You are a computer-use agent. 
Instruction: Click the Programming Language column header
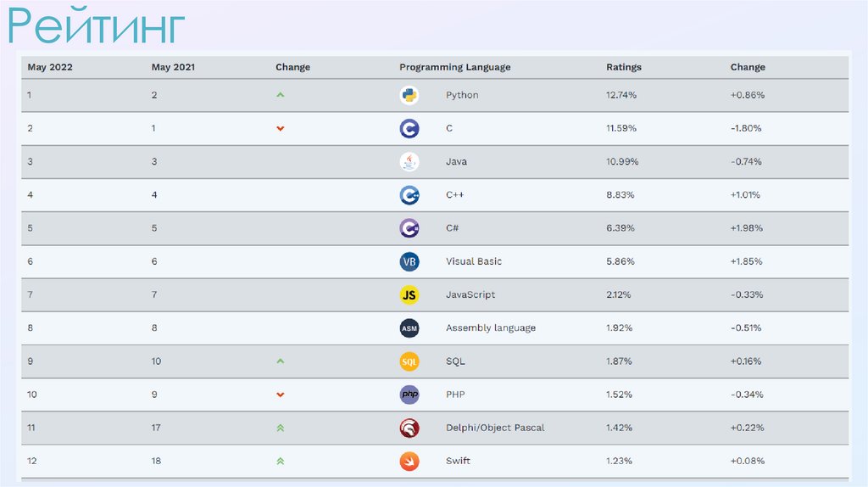tap(454, 67)
